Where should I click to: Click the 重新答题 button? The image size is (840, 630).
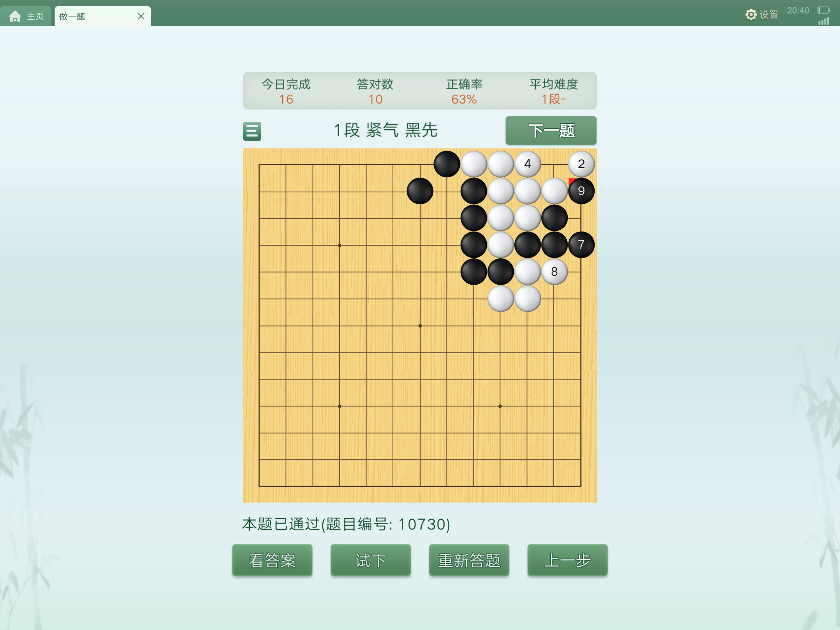tap(469, 560)
